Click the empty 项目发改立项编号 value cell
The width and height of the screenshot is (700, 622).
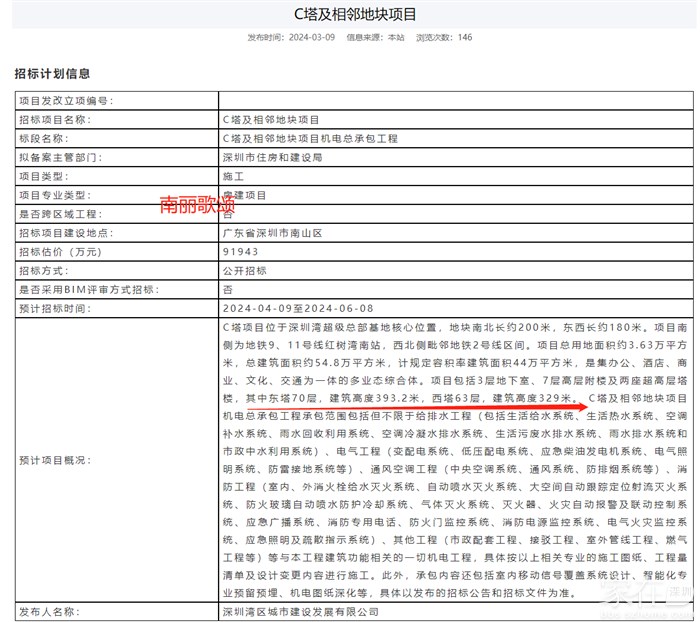click(x=452, y=100)
